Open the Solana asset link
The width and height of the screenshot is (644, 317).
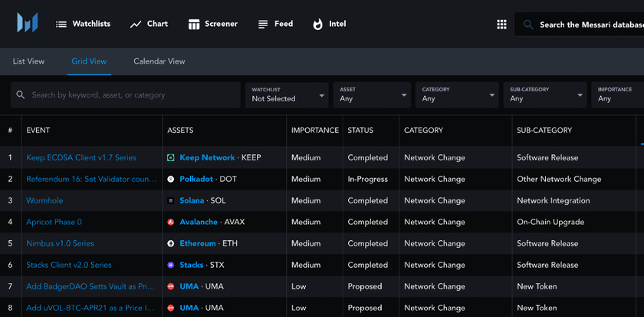[192, 200]
